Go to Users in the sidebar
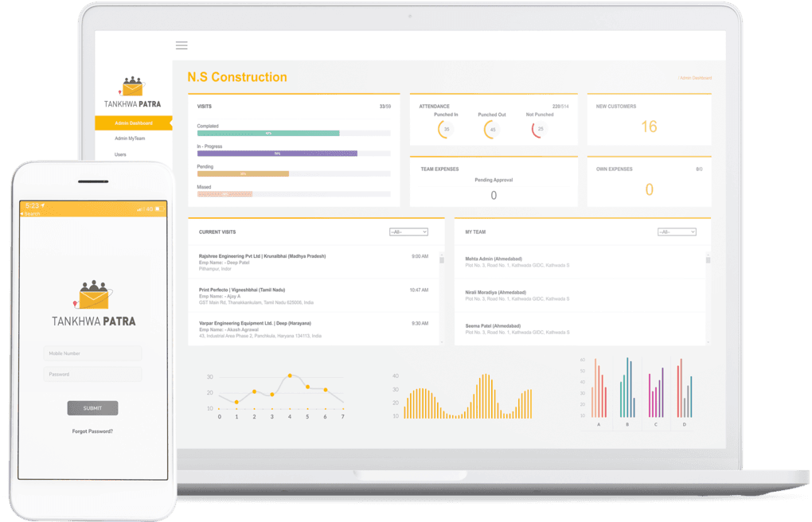The image size is (812, 522). point(120,154)
